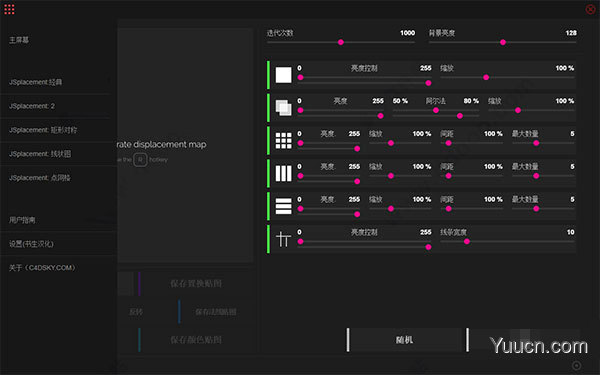Click the circular target icon at bottom right
Screen dimensions: 600x375
(x=576, y=365)
